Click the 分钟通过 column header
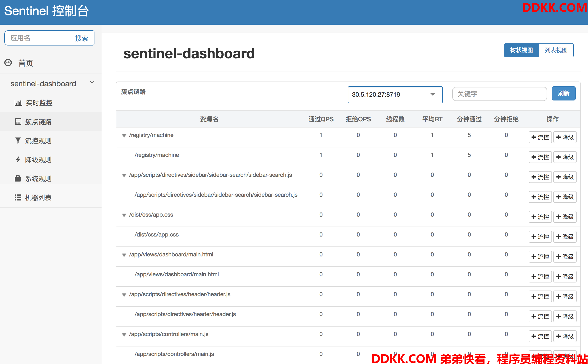588x364 pixels. coord(469,119)
